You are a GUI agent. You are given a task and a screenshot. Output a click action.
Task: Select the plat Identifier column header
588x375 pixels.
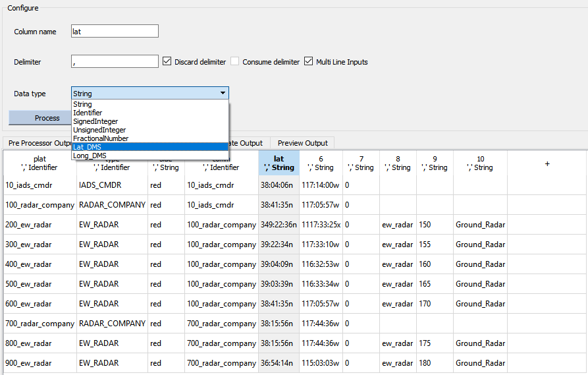(x=40, y=163)
